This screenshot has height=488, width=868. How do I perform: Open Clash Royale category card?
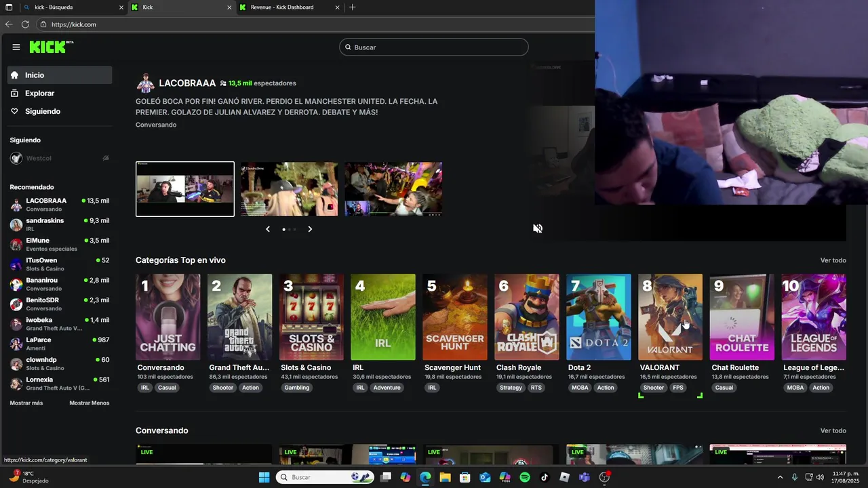coord(527,317)
